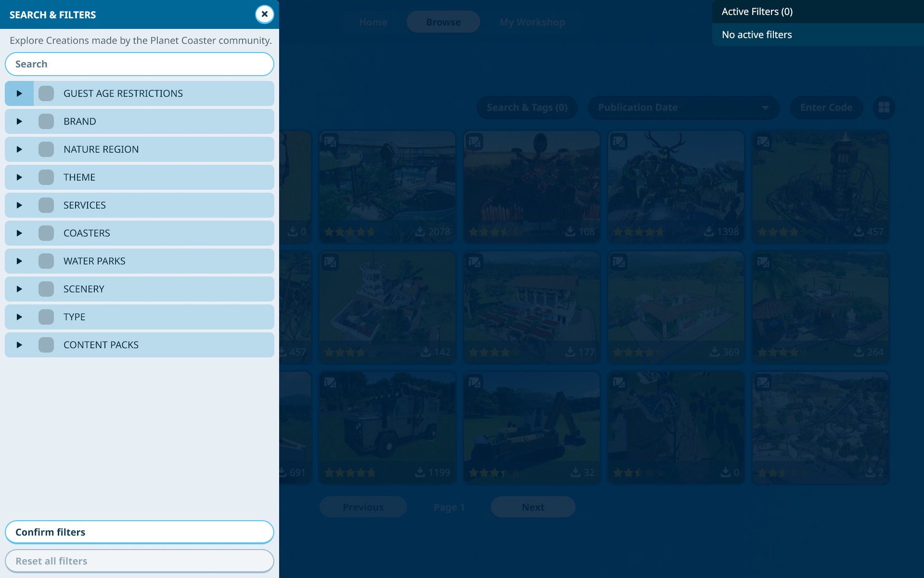Open the My Workshop tab
The height and width of the screenshot is (578, 924).
[532, 22]
